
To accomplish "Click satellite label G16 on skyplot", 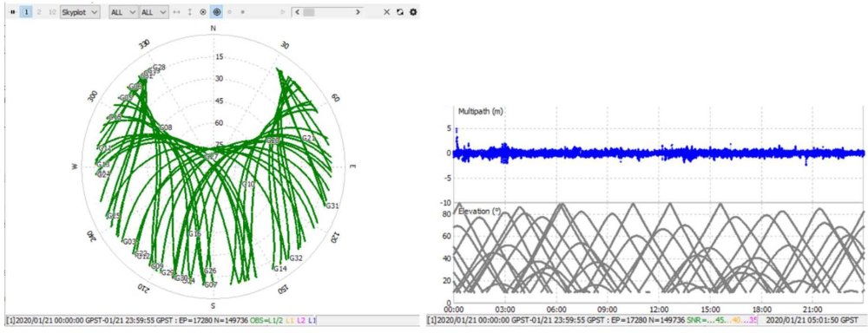I will (194, 234).
